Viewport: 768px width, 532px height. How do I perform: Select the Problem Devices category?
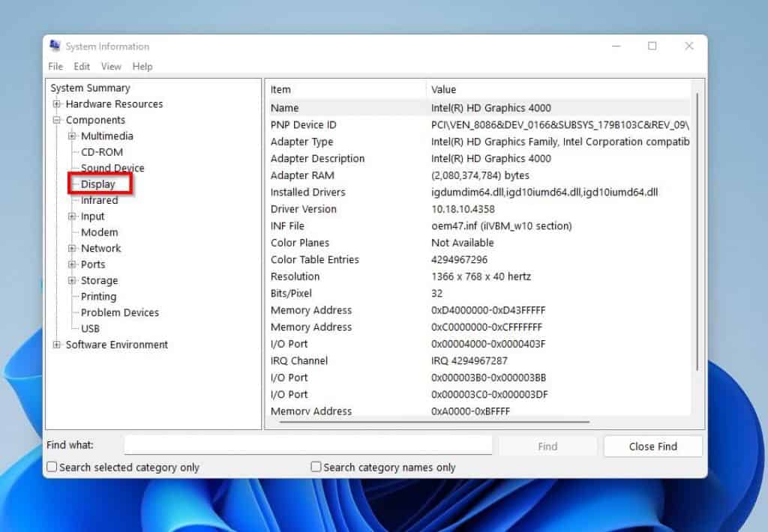[120, 312]
